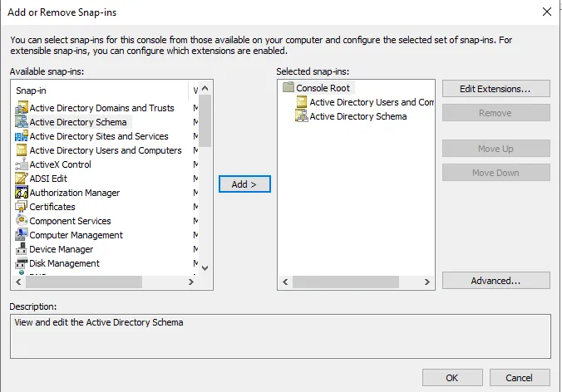
Task: Select the 'Component Services' snap-in text
Action: 70,221
